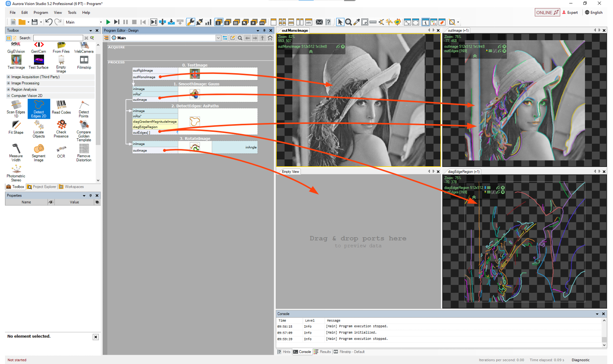Open the English language selector

pyautogui.click(x=593, y=12)
